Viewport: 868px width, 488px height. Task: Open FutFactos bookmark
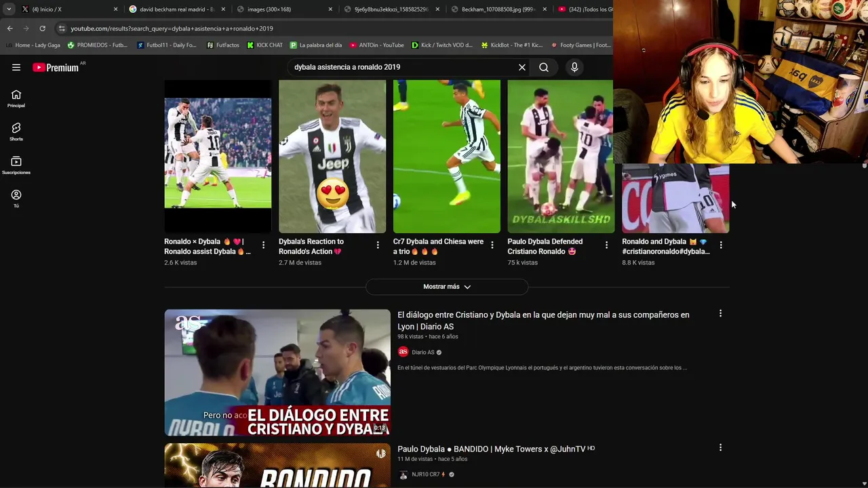click(x=222, y=45)
